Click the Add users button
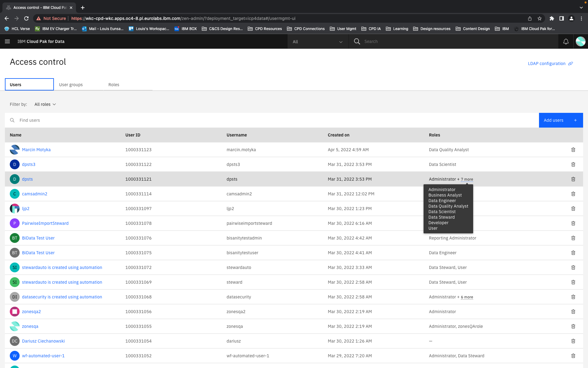The width and height of the screenshot is (588, 368). point(560,120)
